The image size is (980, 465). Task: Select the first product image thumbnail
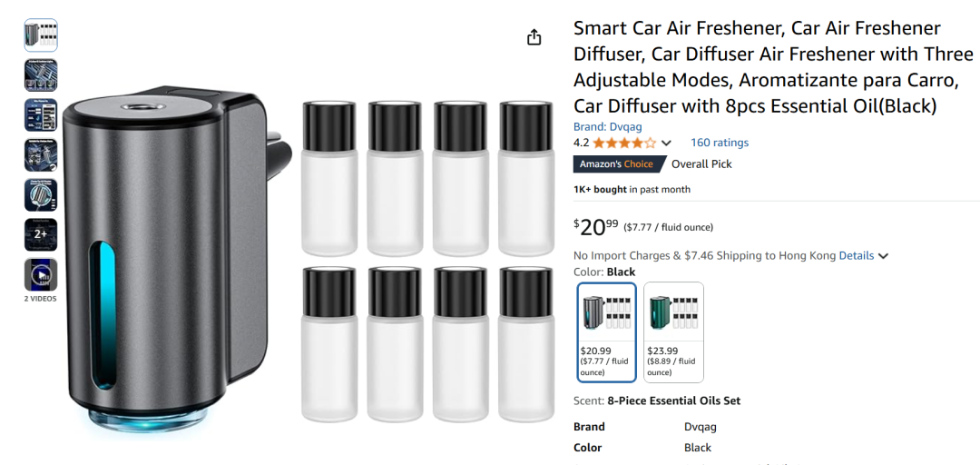(x=41, y=35)
